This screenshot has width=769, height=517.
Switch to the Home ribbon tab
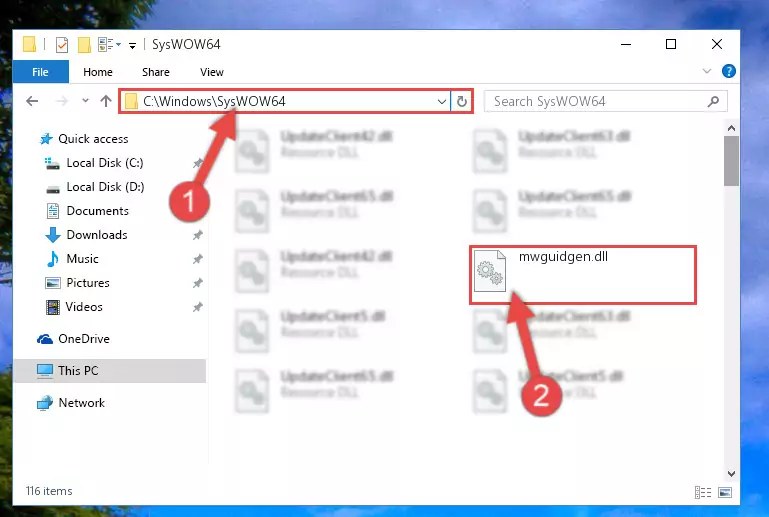point(98,72)
